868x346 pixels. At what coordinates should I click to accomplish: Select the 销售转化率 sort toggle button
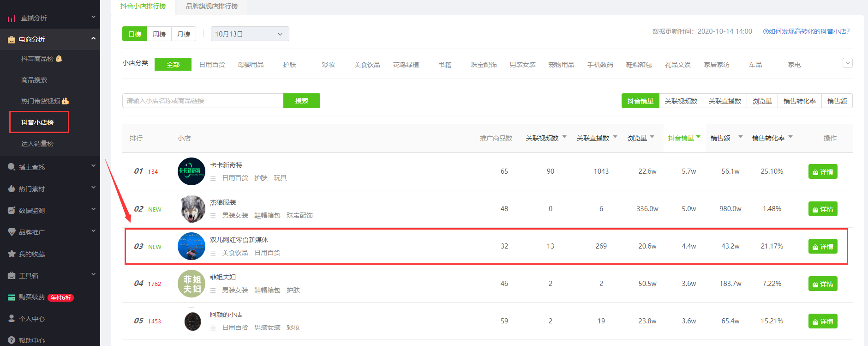(800, 101)
